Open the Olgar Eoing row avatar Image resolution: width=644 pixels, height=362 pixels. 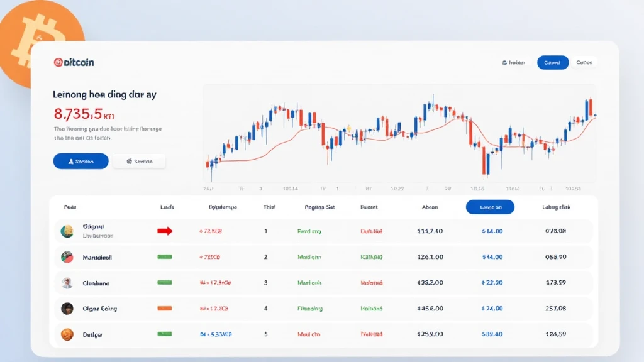[x=67, y=309]
